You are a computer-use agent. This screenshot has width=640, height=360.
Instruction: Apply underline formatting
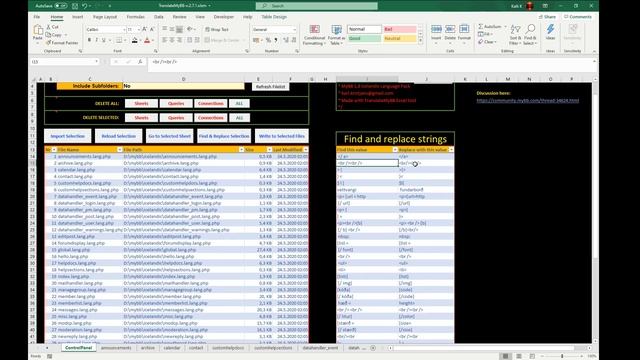[x=104, y=40]
